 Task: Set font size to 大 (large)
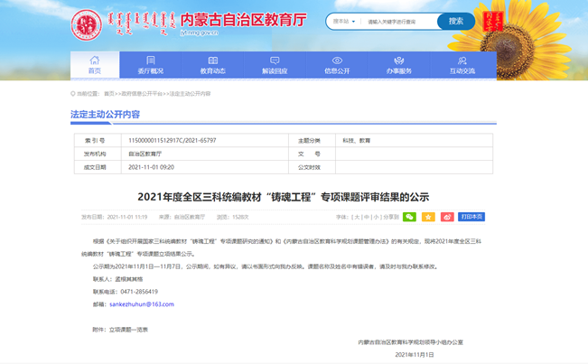pyautogui.click(x=358, y=217)
